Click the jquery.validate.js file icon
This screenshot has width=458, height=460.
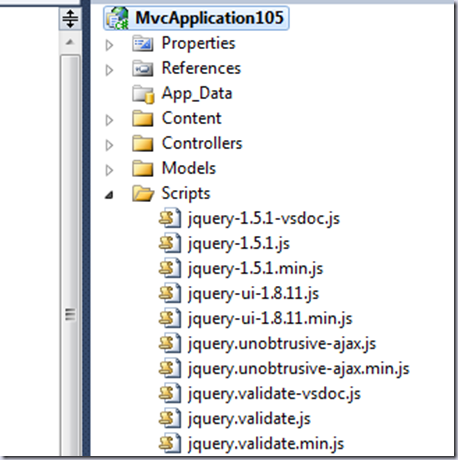(x=170, y=418)
